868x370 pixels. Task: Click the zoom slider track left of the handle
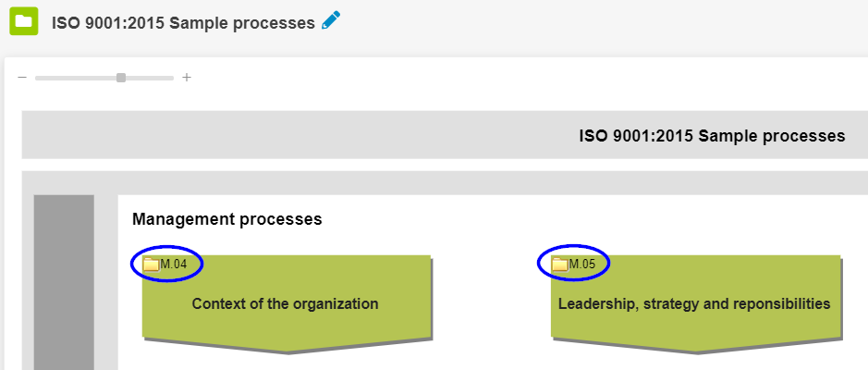[74, 78]
